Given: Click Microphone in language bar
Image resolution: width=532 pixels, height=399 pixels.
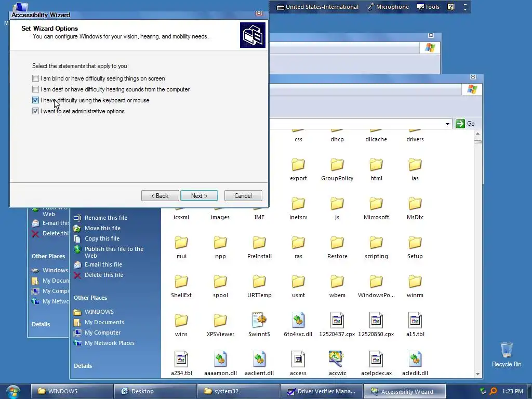Looking at the screenshot, I should click(x=389, y=7).
